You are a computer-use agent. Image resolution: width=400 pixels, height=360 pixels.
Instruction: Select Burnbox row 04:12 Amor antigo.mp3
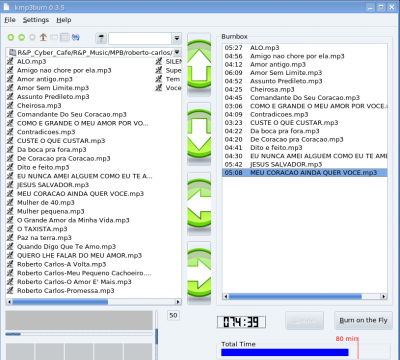305,64
